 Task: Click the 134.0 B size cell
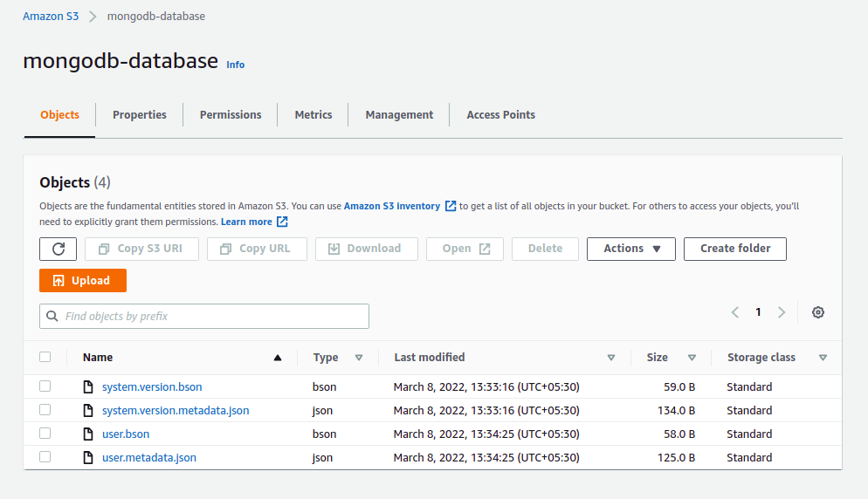pos(676,411)
